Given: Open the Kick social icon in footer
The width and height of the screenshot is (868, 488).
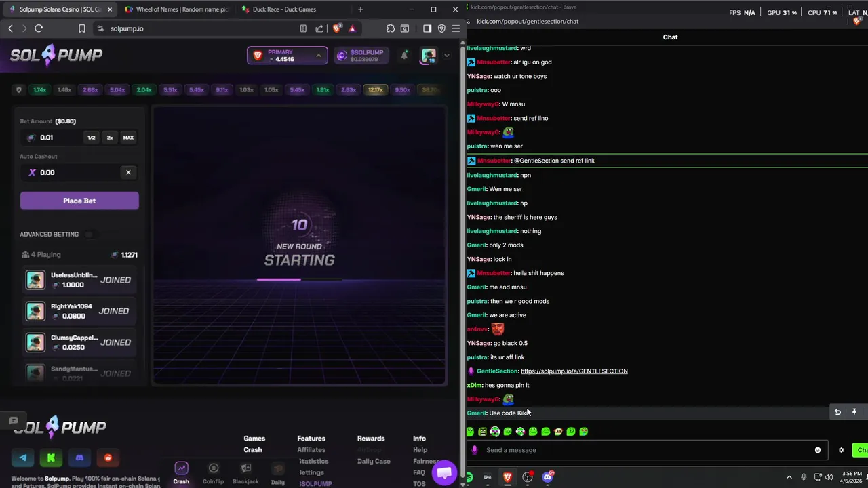Looking at the screenshot, I should pyautogui.click(x=51, y=458).
